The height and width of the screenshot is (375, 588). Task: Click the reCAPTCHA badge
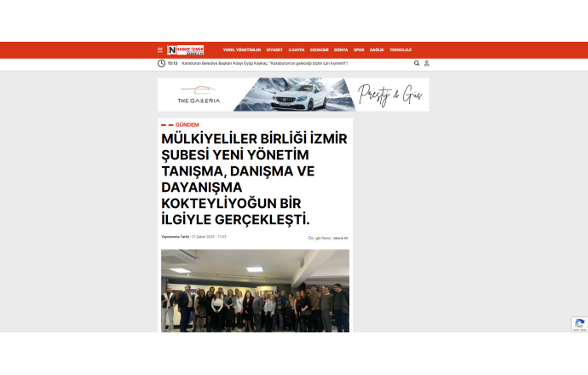(x=579, y=324)
